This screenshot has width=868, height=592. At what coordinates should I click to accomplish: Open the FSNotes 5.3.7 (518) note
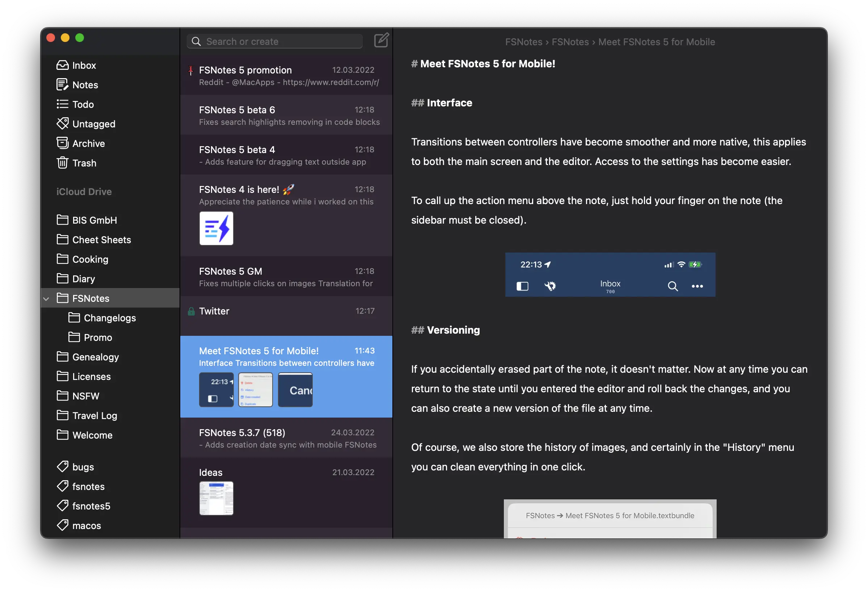(286, 438)
